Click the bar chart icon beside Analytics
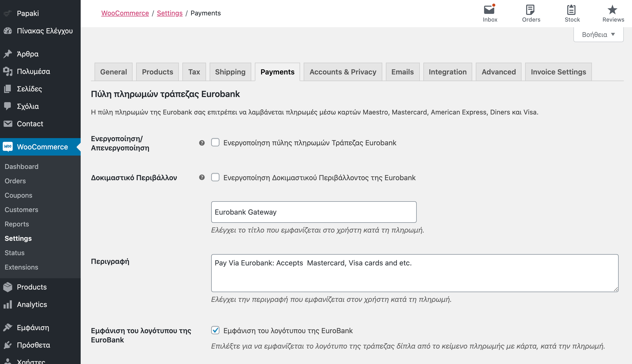632x364 pixels. pos(8,304)
